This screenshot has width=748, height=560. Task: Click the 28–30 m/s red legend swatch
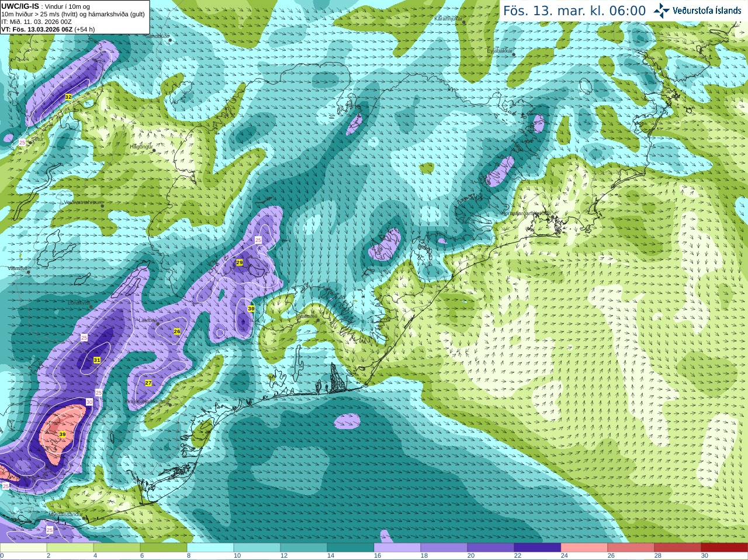point(678,547)
